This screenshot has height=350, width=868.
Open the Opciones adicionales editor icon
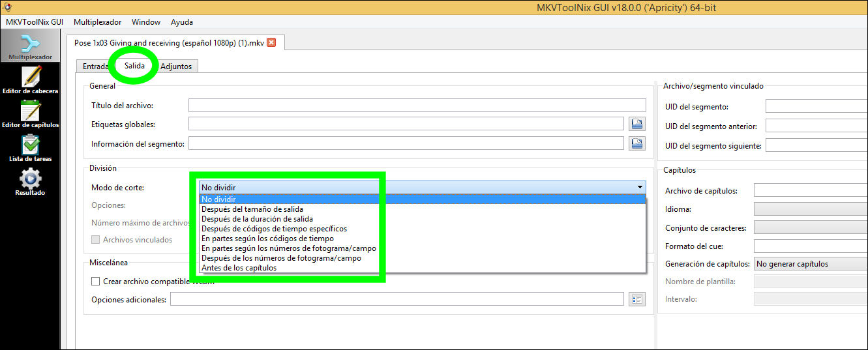636,299
